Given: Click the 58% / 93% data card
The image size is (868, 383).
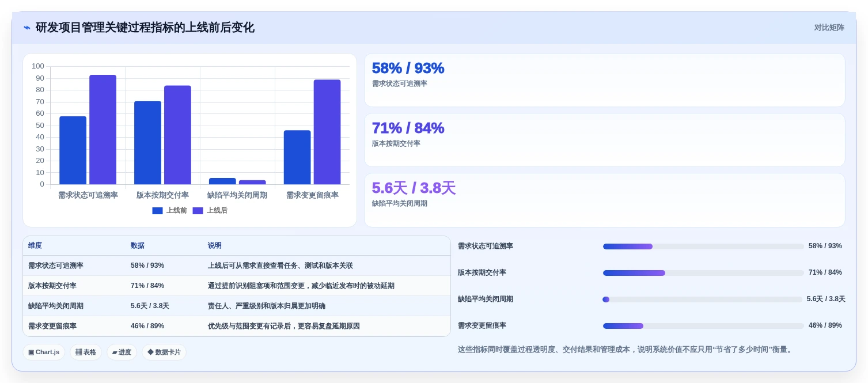Looking at the screenshot, I should [605, 80].
